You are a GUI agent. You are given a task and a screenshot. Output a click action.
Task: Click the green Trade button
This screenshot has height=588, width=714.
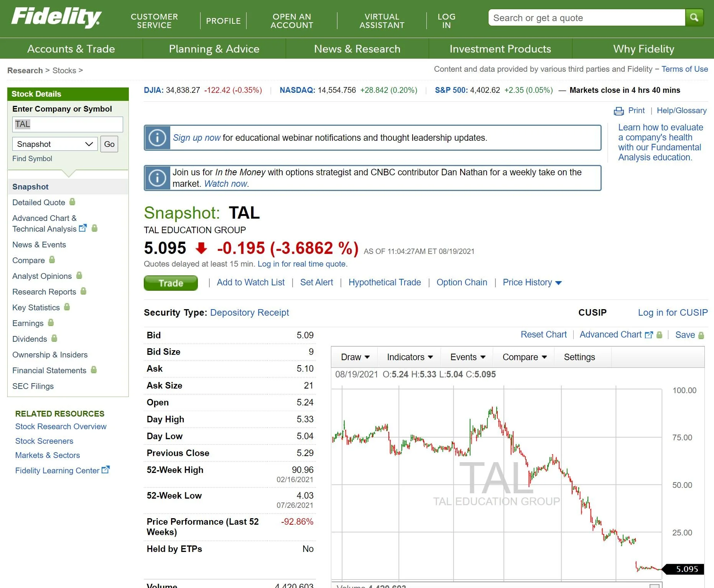(x=171, y=283)
